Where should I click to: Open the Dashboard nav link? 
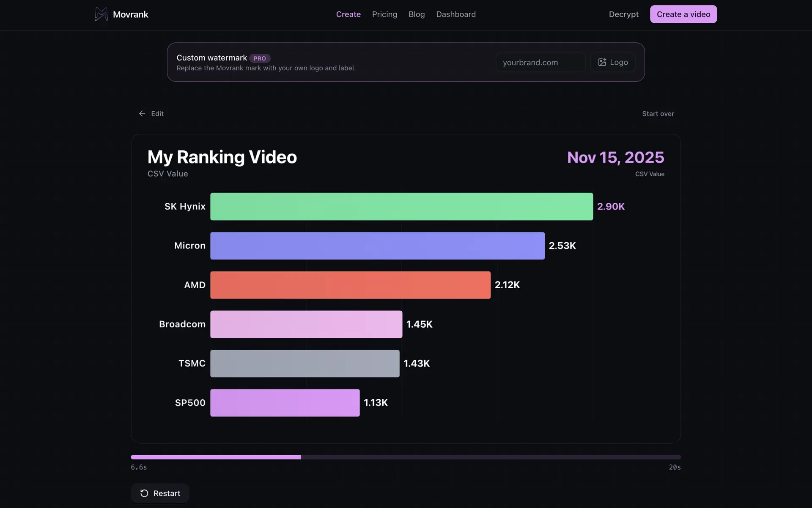pyautogui.click(x=456, y=14)
